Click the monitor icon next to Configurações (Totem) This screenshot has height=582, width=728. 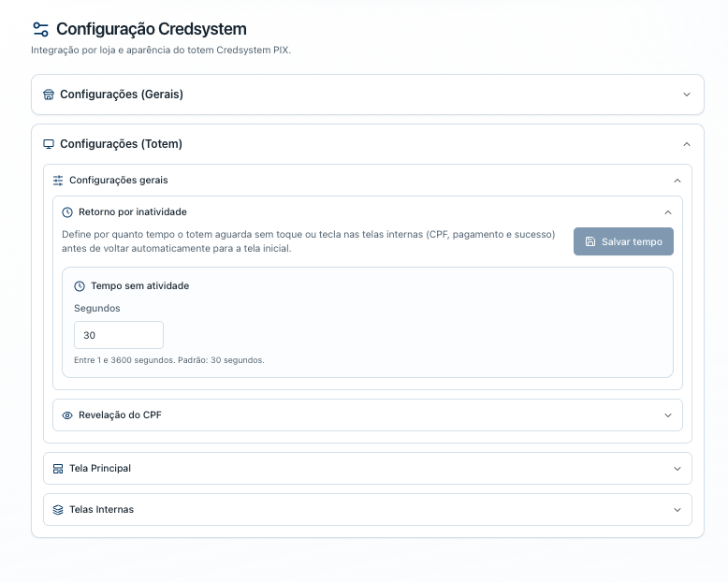tap(49, 144)
